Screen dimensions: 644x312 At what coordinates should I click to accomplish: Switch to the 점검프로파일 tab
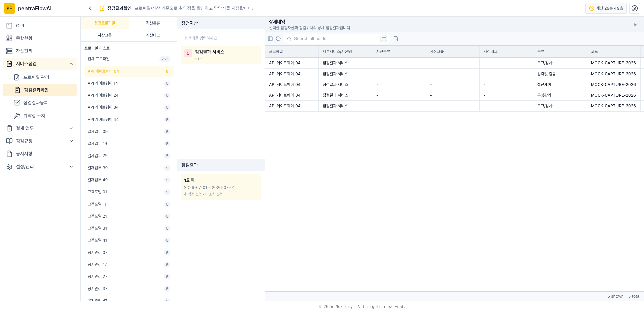(x=105, y=23)
